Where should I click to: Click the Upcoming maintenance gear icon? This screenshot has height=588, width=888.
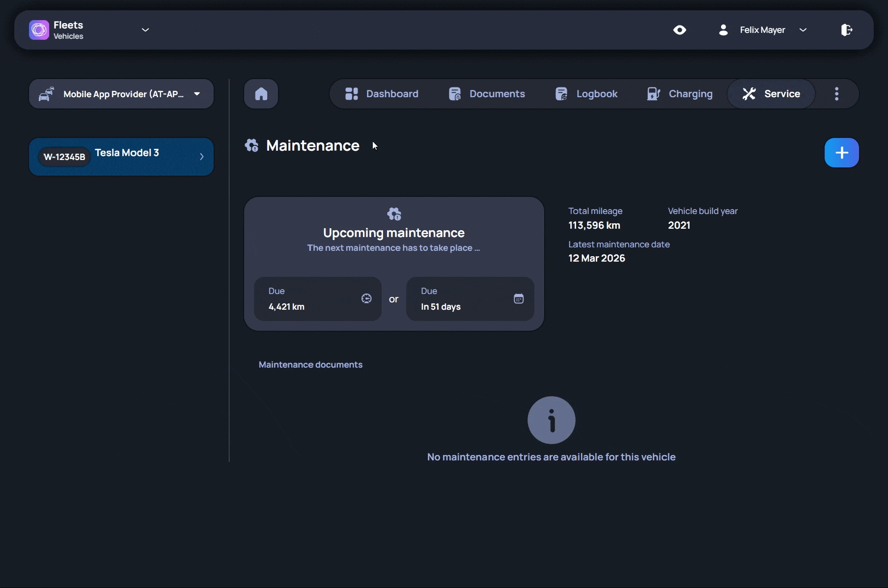click(394, 214)
